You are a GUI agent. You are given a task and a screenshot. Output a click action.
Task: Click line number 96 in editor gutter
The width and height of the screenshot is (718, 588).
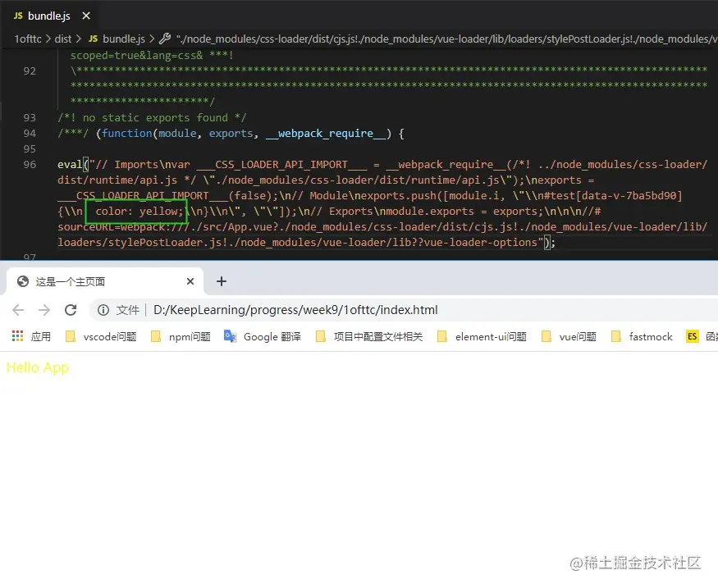(x=30, y=164)
